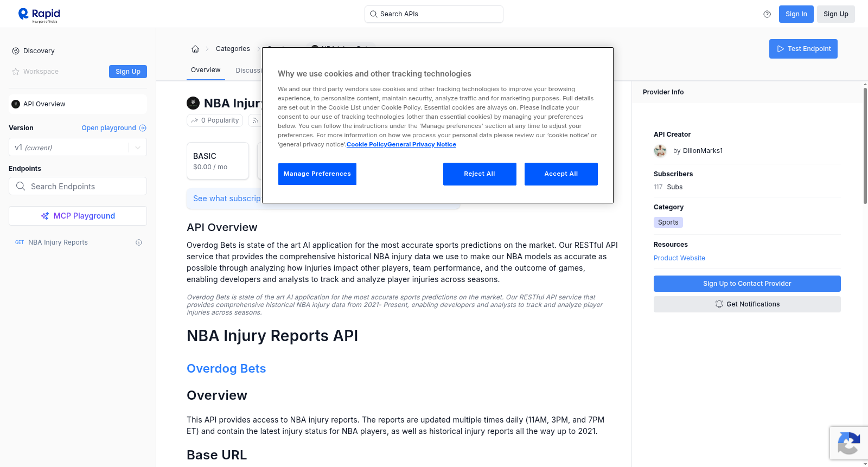
Task: Click the '117 Subs' subscriber count
Action: 668,187
